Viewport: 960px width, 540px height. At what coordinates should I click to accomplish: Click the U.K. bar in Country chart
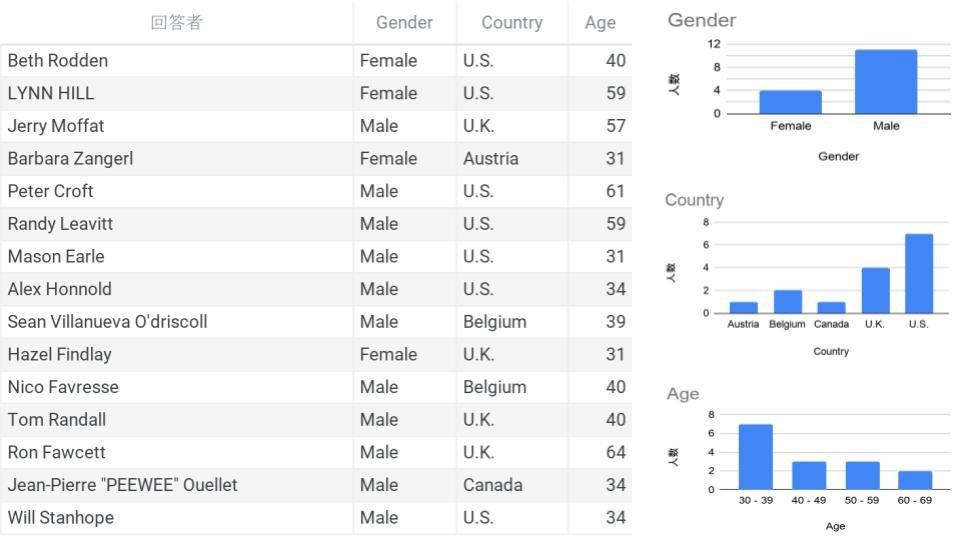(x=875, y=290)
